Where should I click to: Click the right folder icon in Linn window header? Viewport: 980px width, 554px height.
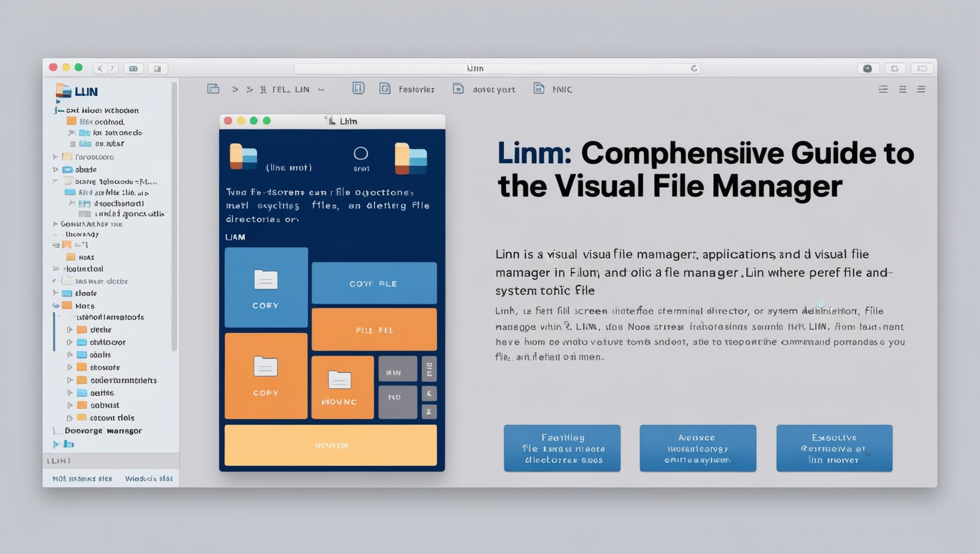click(411, 158)
